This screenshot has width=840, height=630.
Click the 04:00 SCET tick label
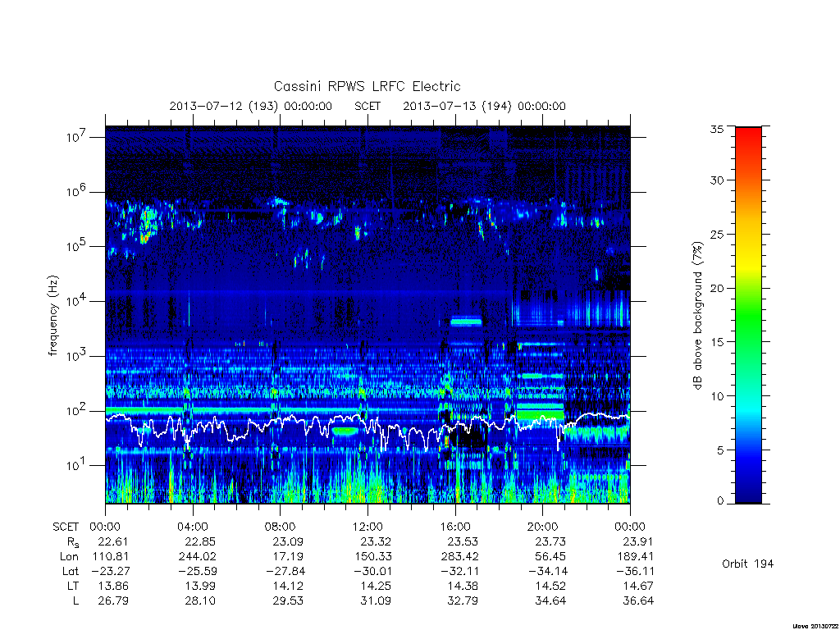[x=193, y=527]
